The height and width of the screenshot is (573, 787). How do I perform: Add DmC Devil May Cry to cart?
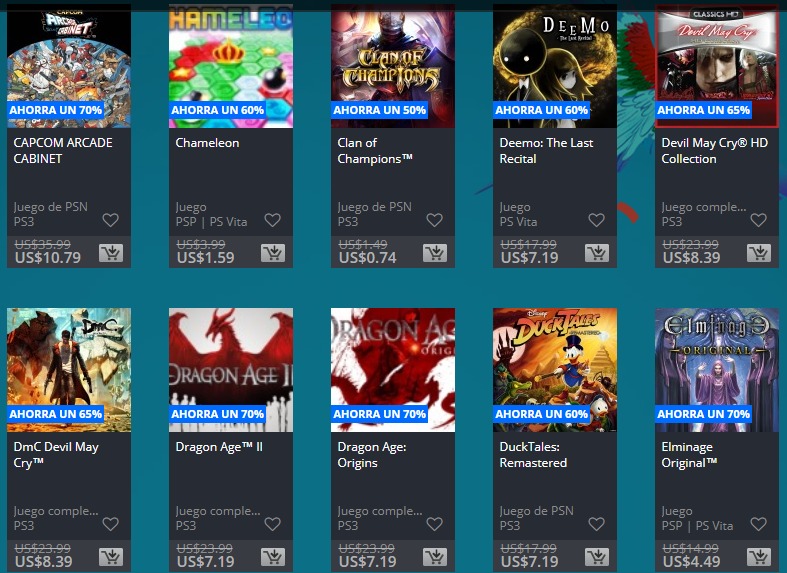(111, 557)
